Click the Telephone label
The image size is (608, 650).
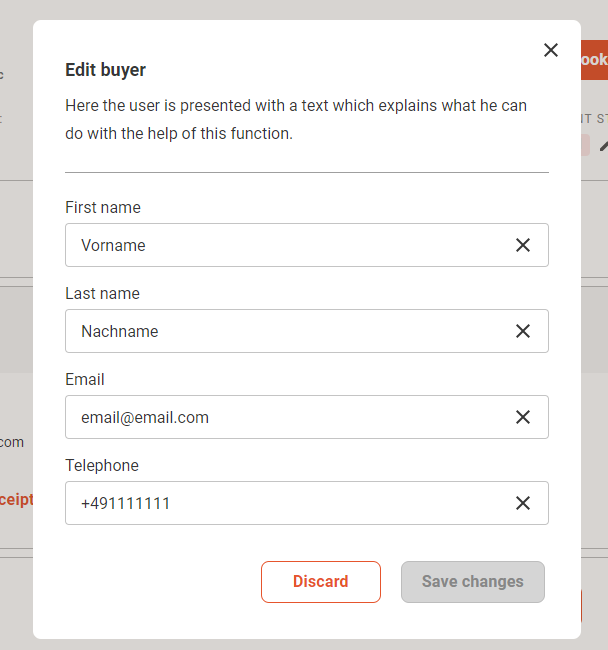coord(102,466)
